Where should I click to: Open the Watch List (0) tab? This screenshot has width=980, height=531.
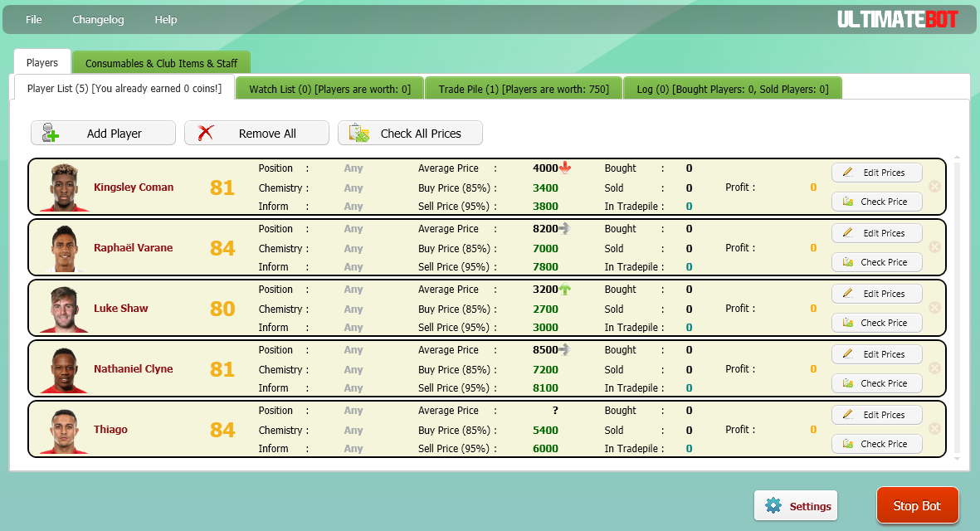coord(330,89)
